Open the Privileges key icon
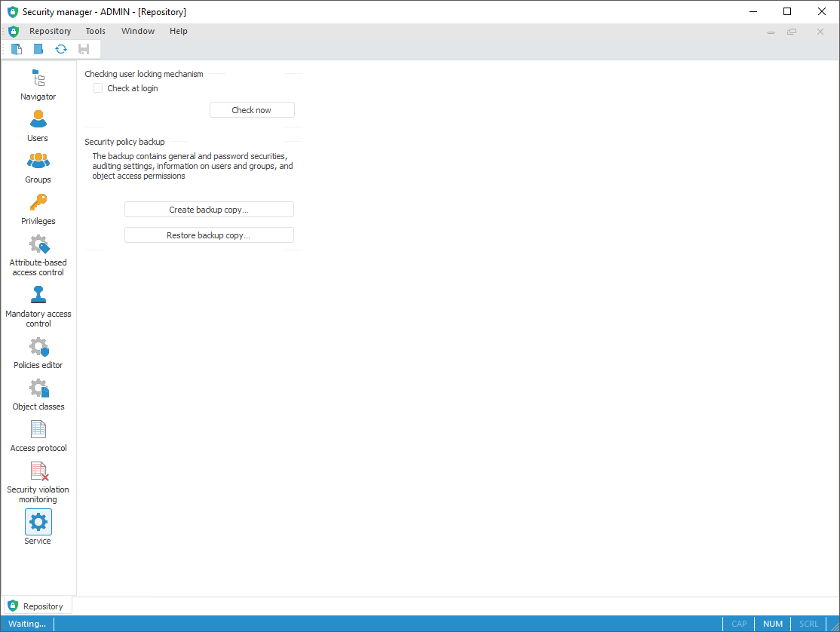840x632 pixels. (38, 202)
